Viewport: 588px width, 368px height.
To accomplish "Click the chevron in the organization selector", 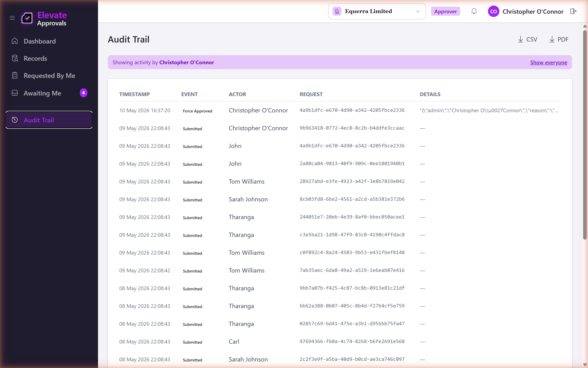I will 418,11.
